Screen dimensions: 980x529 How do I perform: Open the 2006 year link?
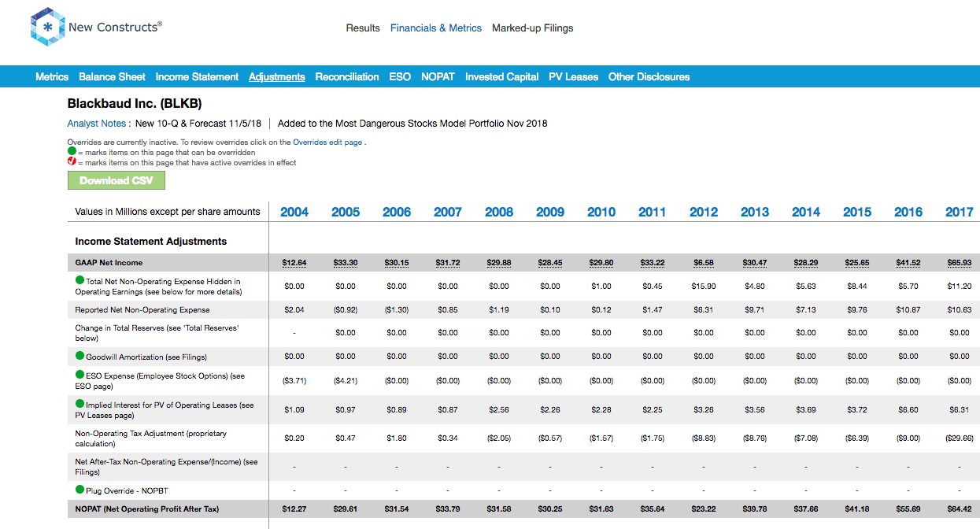[397, 212]
